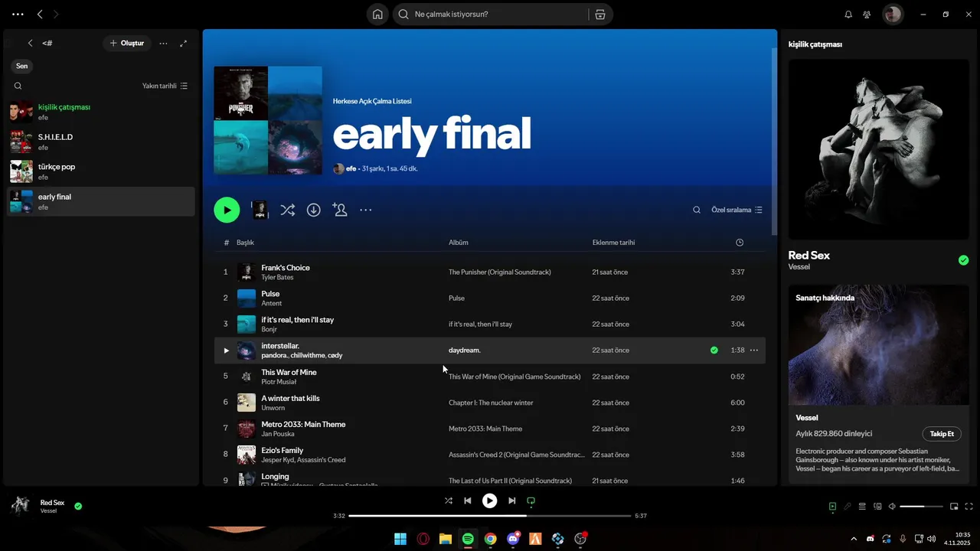The image size is (980, 551).
Task: Open the S.H.I.E.L.D playlist
Action: tap(101, 142)
